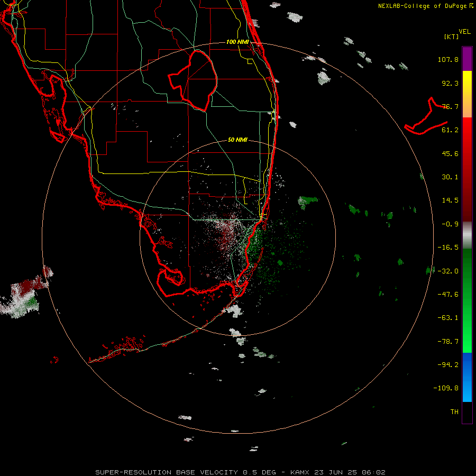Viewport: 476px width, 476px height.
Task: Select the -94.2 scale value
Action: point(448,365)
